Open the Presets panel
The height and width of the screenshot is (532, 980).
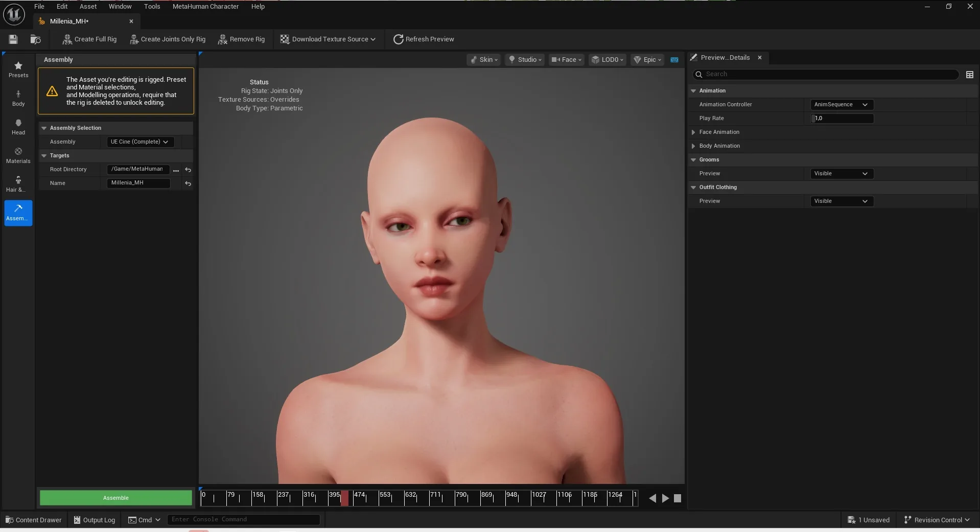18,70
